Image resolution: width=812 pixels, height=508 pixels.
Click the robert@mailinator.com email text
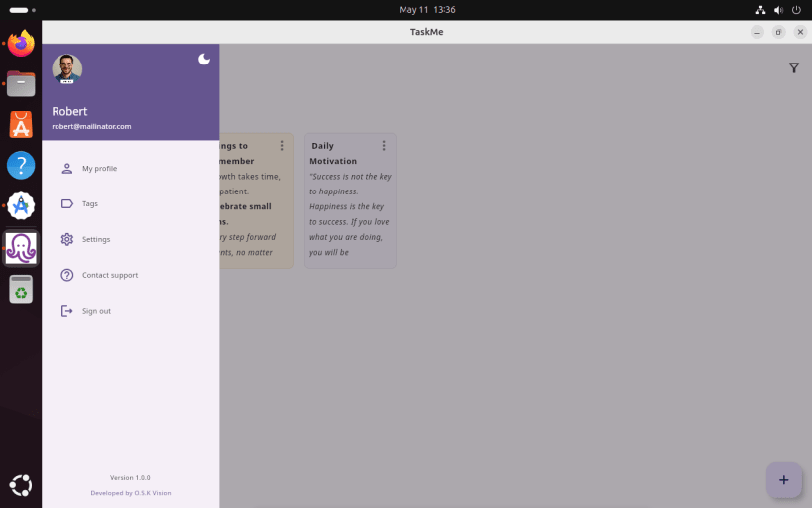pyautogui.click(x=91, y=126)
